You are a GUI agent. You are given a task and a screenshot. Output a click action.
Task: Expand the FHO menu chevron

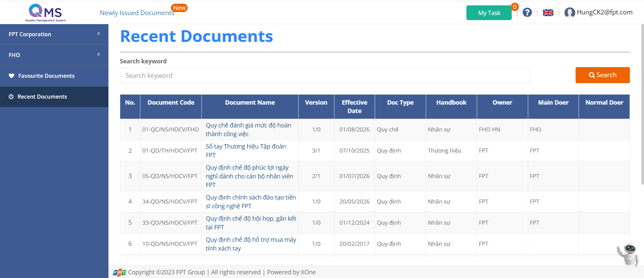tap(98, 54)
